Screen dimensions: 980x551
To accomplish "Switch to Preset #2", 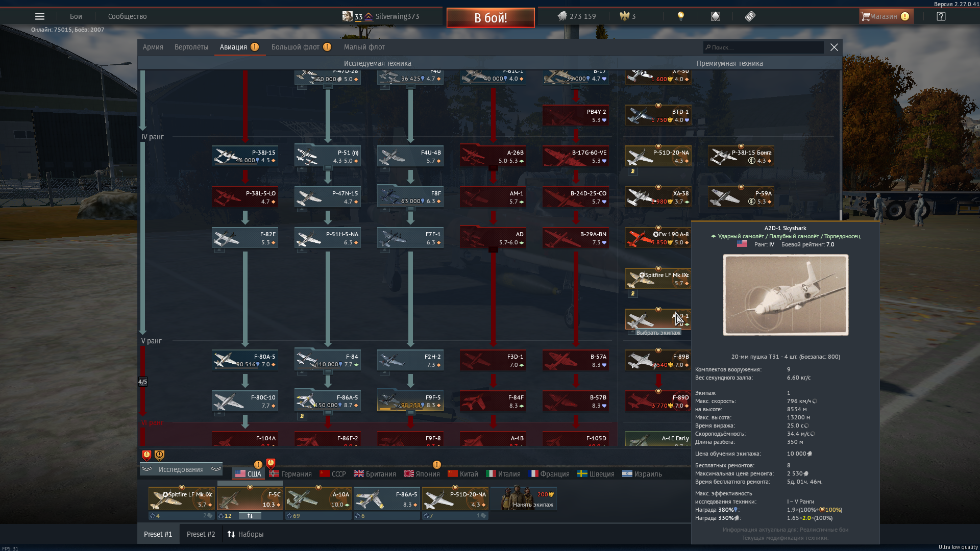I will click(201, 534).
